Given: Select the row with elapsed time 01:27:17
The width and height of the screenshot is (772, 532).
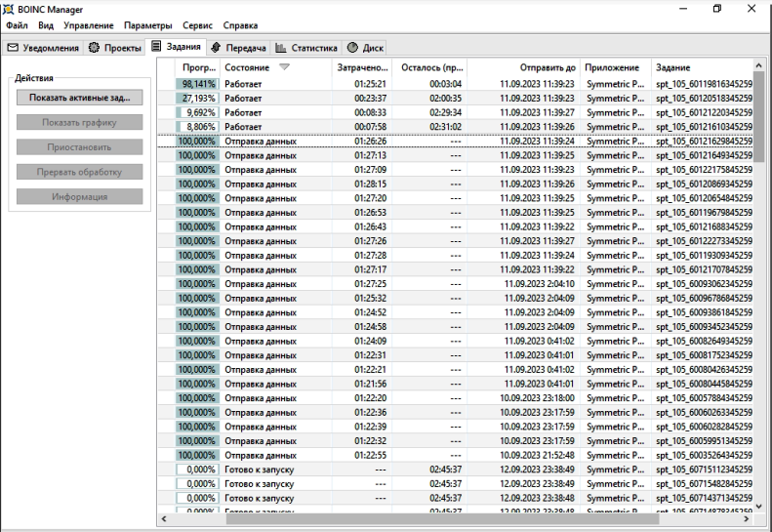Looking at the screenshot, I should (x=455, y=269).
